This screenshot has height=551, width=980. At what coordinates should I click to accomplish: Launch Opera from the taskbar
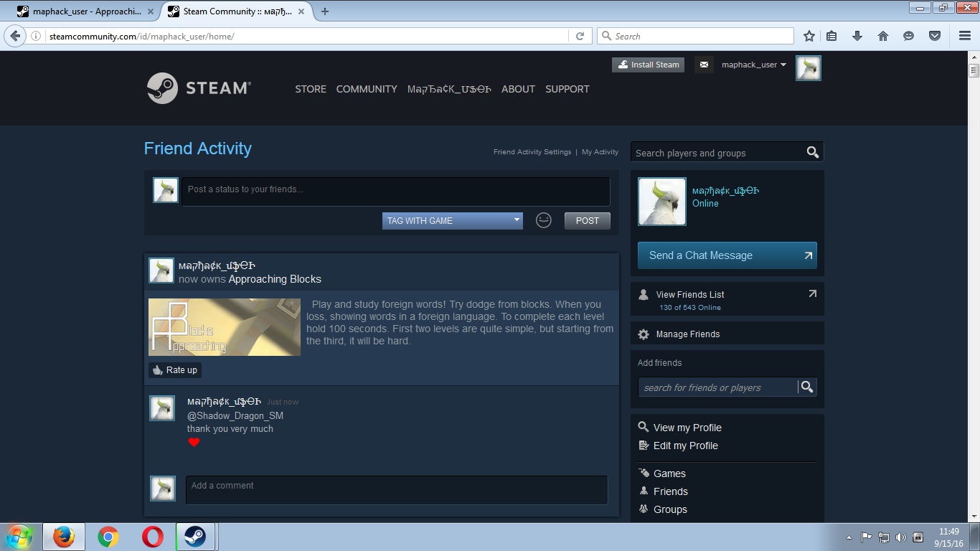153,537
